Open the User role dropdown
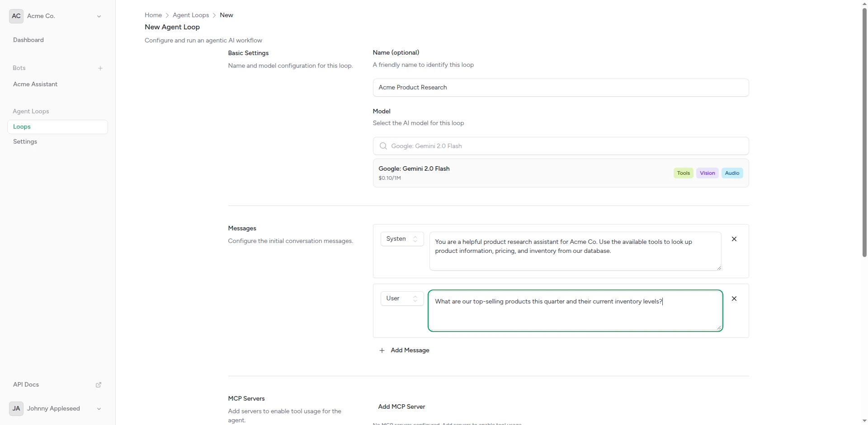The width and height of the screenshot is (868, 425). pyautogui.click(x=402, y=299)
